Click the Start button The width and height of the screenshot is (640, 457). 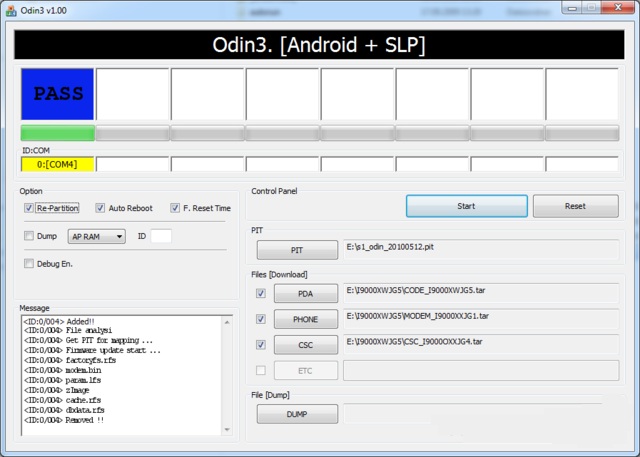[467, 206]
